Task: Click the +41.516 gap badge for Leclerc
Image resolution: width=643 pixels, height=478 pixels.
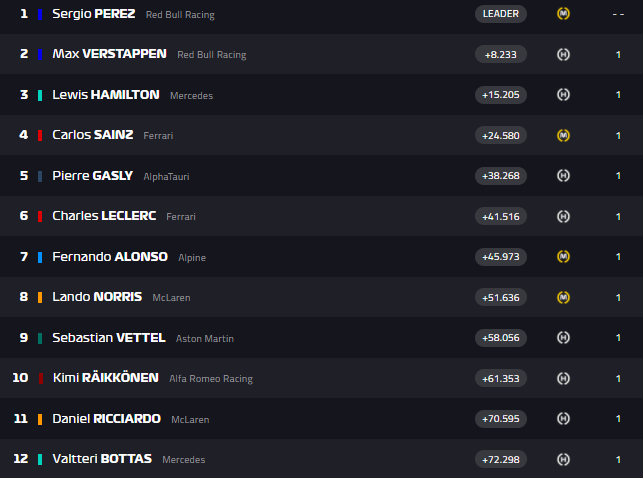Action: click(x=500, y=216)
